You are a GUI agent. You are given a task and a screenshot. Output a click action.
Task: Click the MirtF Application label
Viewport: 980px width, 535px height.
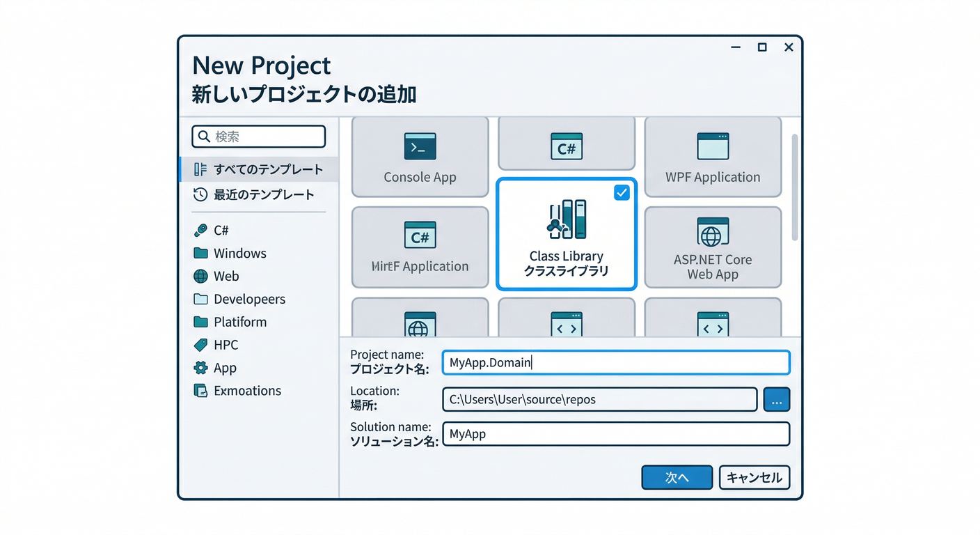pyautogui.click(x=420, y=266)
